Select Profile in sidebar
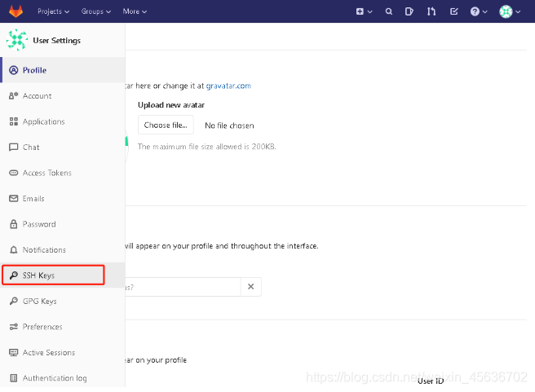The width and height of the screenshot is (535, 392). [63, 70]
